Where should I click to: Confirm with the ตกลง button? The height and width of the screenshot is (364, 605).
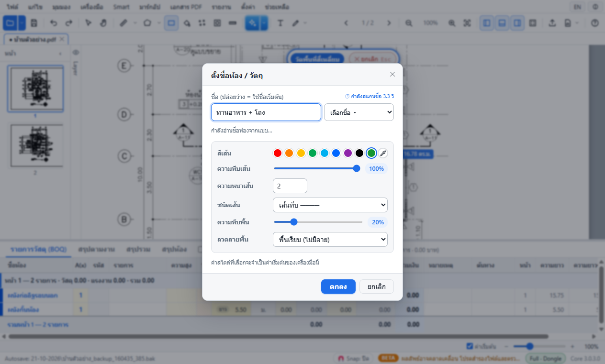pyautogui.click(x=338, y=287)
